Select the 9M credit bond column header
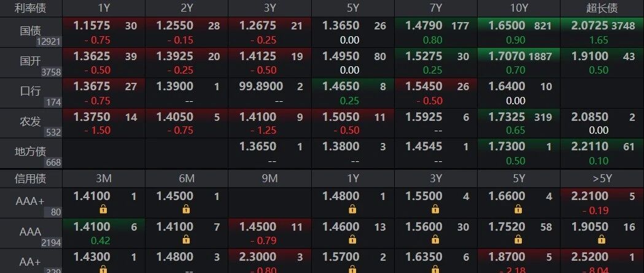This screenshot has height=273, width=644. [x=270, y=178]
